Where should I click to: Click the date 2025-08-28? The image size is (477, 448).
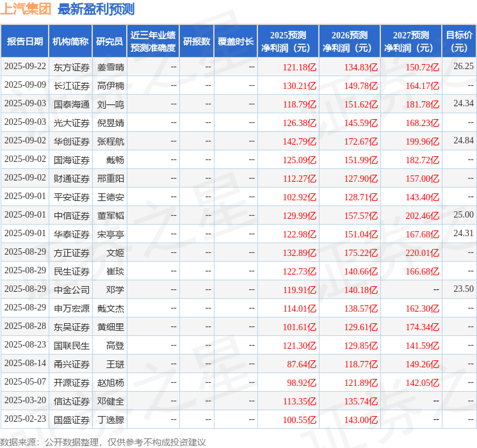[x=25, y=326]
